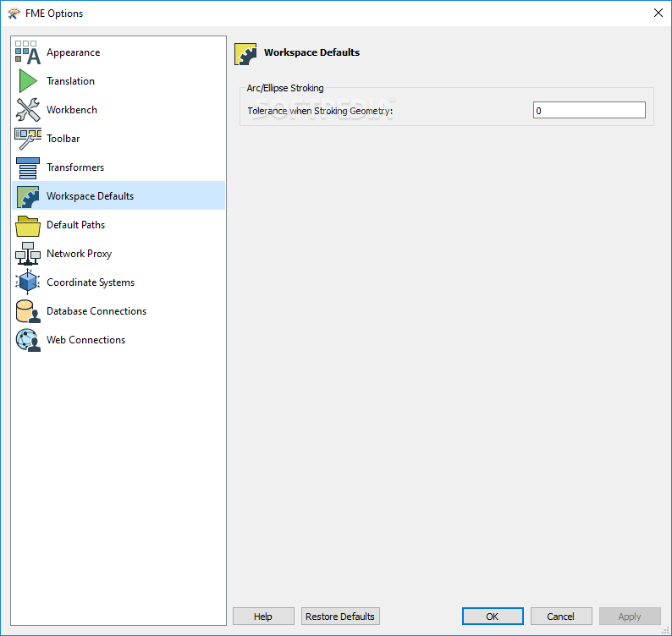Click the Tolerance when Stroking Geometry field
The height and width of the screenshot is (636, 672).
click(x=589, y=110)
